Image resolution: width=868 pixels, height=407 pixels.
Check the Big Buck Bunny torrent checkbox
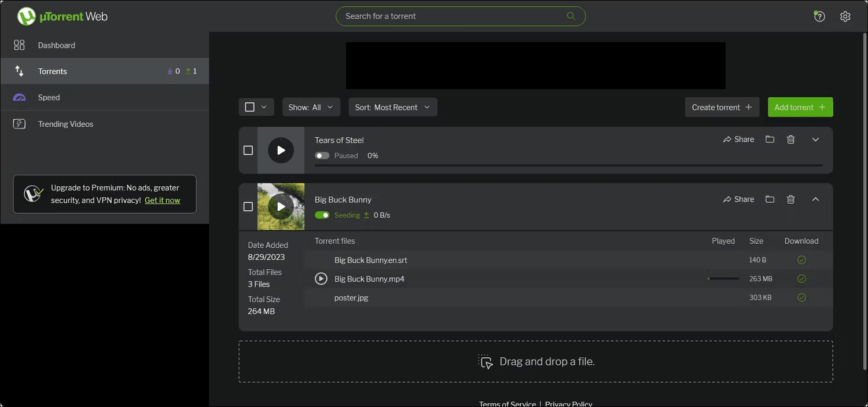tap(248, 207)
